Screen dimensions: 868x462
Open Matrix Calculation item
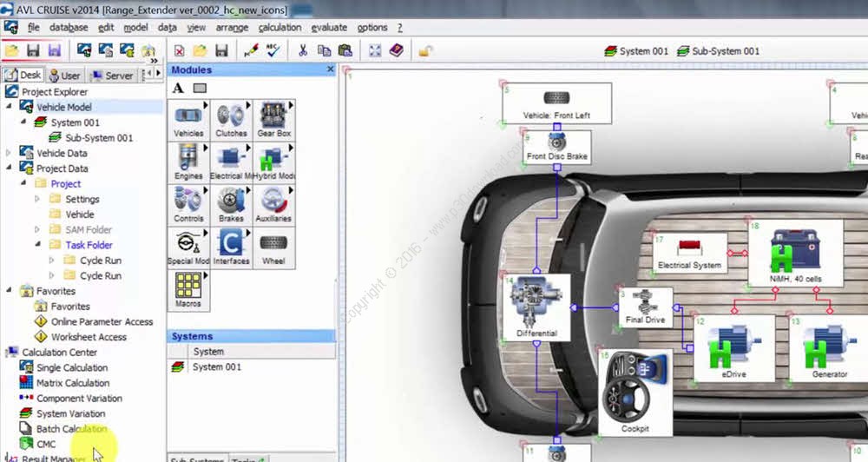coord(73,383)
